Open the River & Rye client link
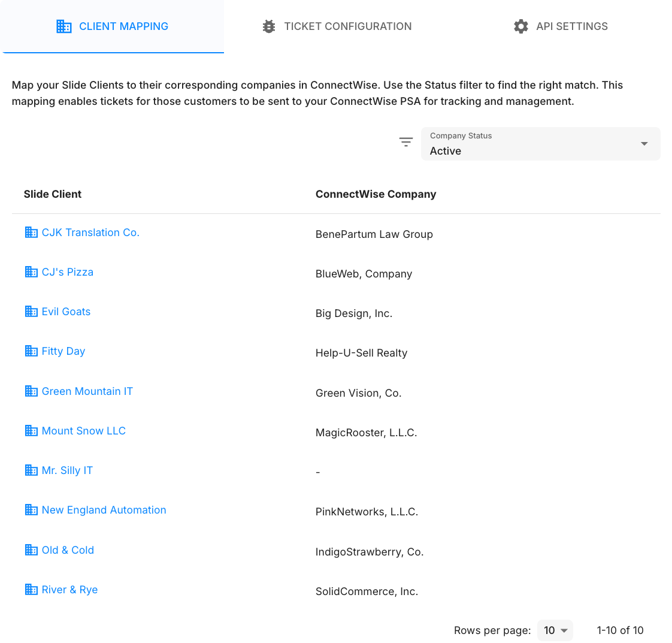 pos(69,590)
